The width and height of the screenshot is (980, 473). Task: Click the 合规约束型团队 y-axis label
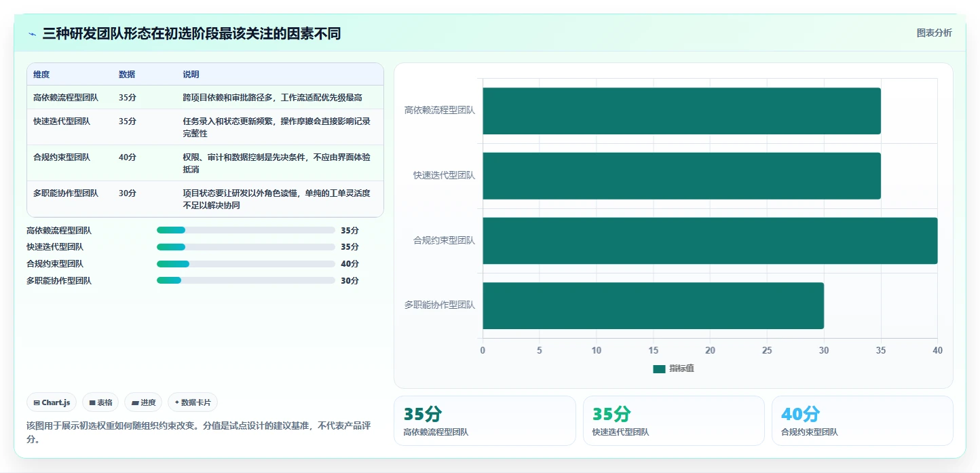445,240
